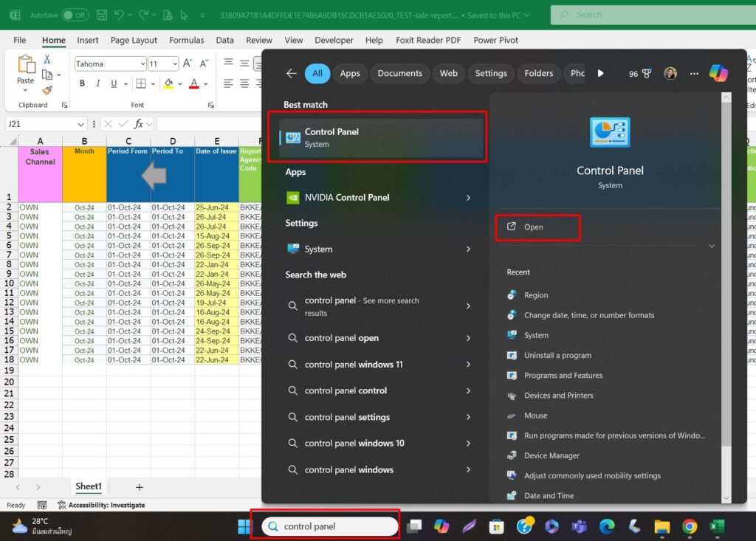Toggle Bold formatting

[x=82, y=83]
